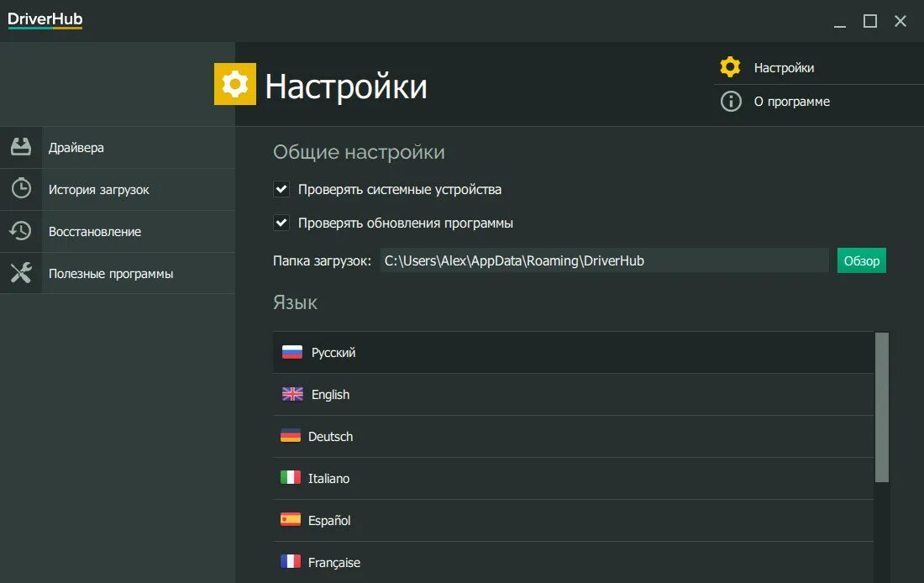Click the info icon next to О программе
The height and width of the screenshot is (583, 924).
tap(729, 102)
